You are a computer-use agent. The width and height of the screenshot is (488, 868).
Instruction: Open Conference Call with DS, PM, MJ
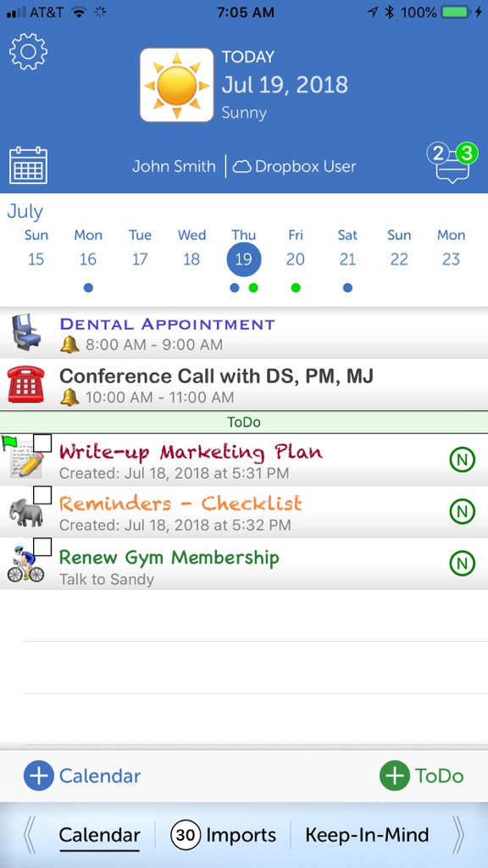tap(244, 385)
